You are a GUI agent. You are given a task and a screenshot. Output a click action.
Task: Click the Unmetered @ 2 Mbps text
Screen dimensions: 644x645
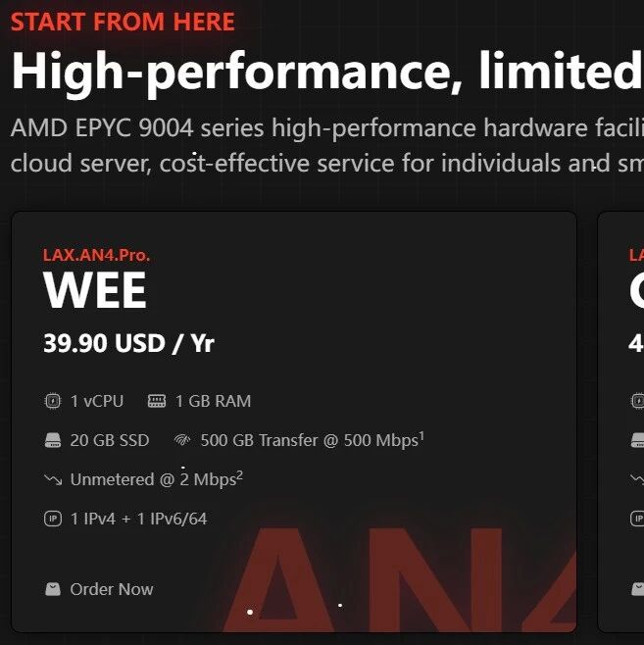tap(156, 479)
